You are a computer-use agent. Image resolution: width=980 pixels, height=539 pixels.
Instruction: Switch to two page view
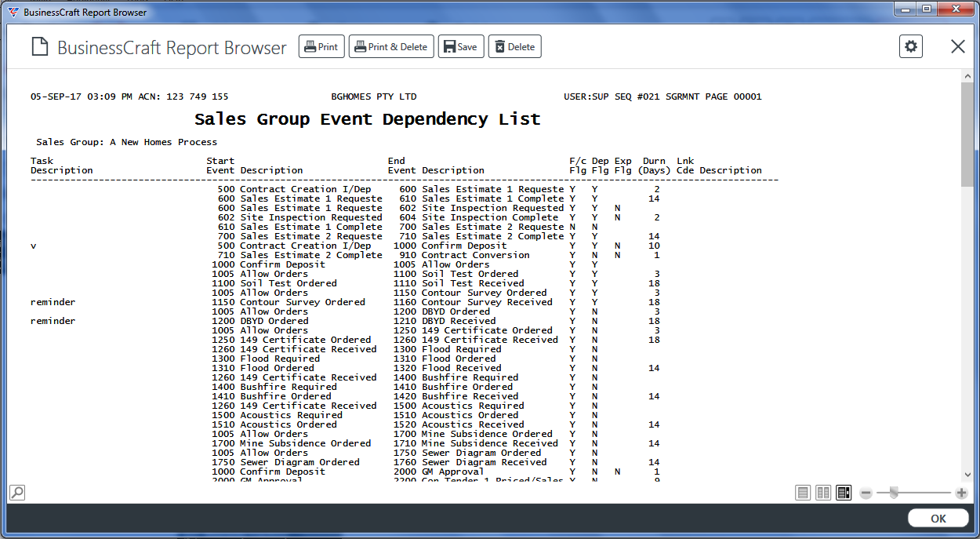click(823, 493)
